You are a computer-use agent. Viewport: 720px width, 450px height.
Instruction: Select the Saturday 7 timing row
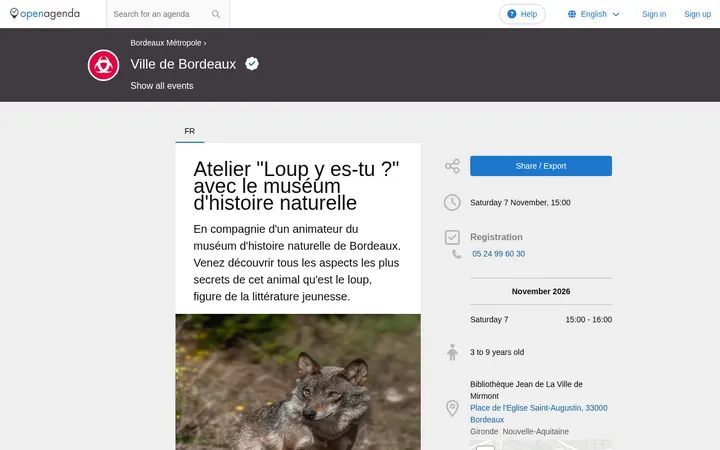coord(541,320)
